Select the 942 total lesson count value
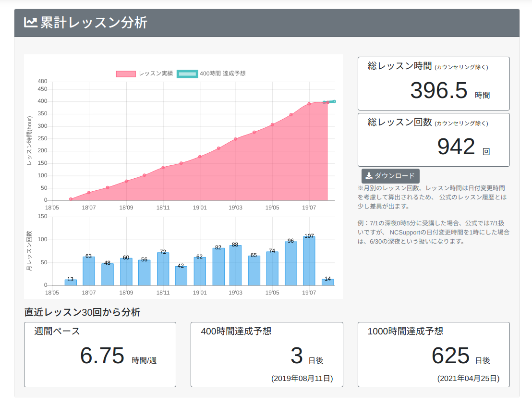532x406 pixels. (x=456, y=147)
